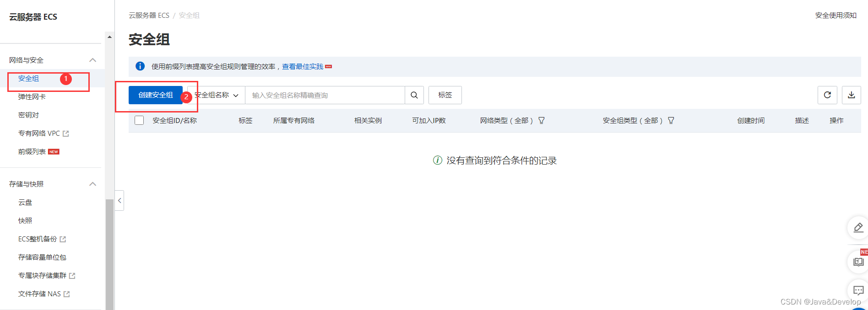The image size is (868, 310).
Task: Open the 查看最佳实践 link
Action: 303,67
